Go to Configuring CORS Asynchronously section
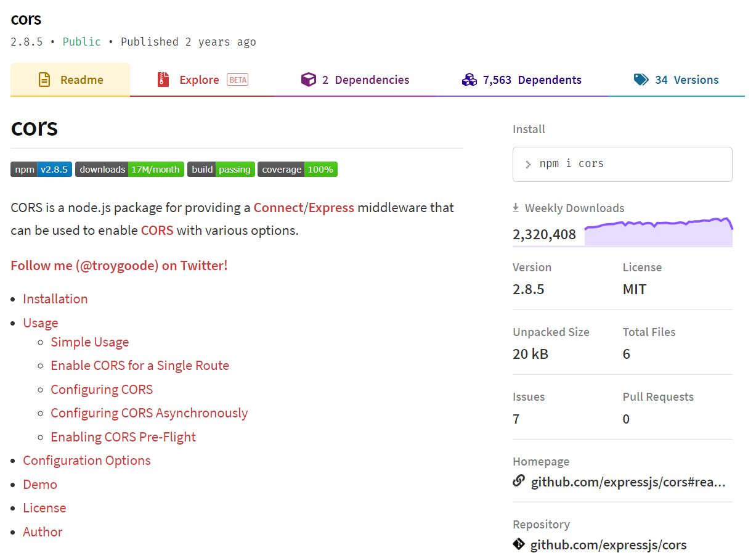This screenshot has height=558, width=756. pos(149,413)
